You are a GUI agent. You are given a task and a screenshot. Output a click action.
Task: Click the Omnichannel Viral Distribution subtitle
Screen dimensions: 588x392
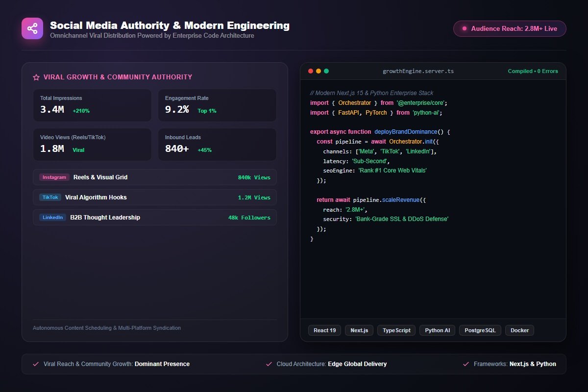point(152,36)
